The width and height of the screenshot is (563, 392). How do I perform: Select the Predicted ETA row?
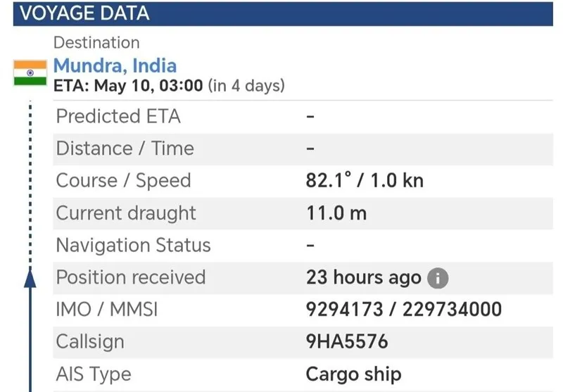(303, 117)
